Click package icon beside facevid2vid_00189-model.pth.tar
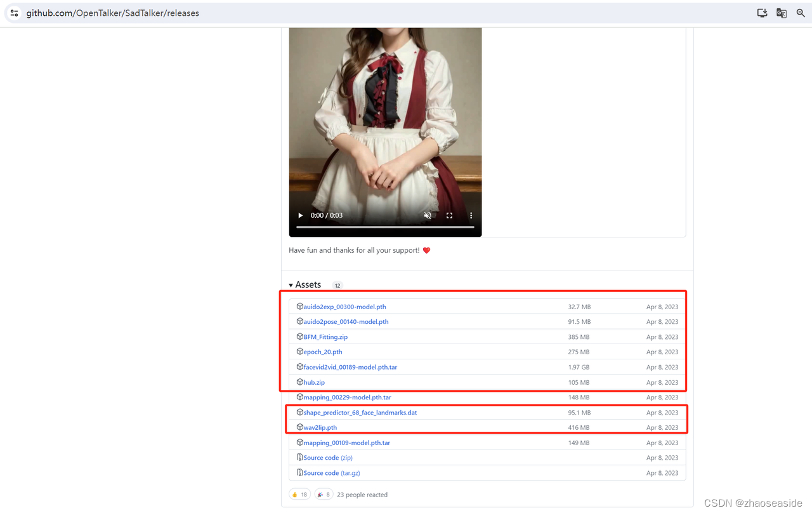This screenshot has height=513, width=812. click(299, 366)
